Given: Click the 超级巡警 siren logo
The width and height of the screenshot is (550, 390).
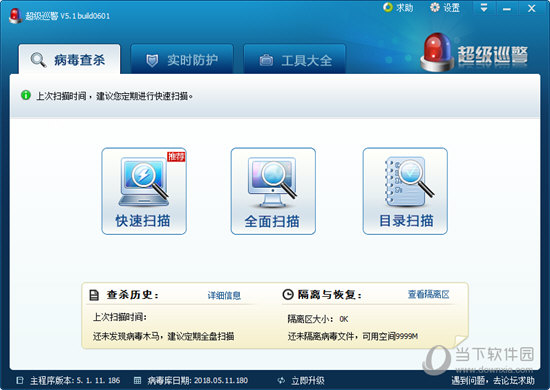Looking at the screenshot, I should click(x=436, y=52).
